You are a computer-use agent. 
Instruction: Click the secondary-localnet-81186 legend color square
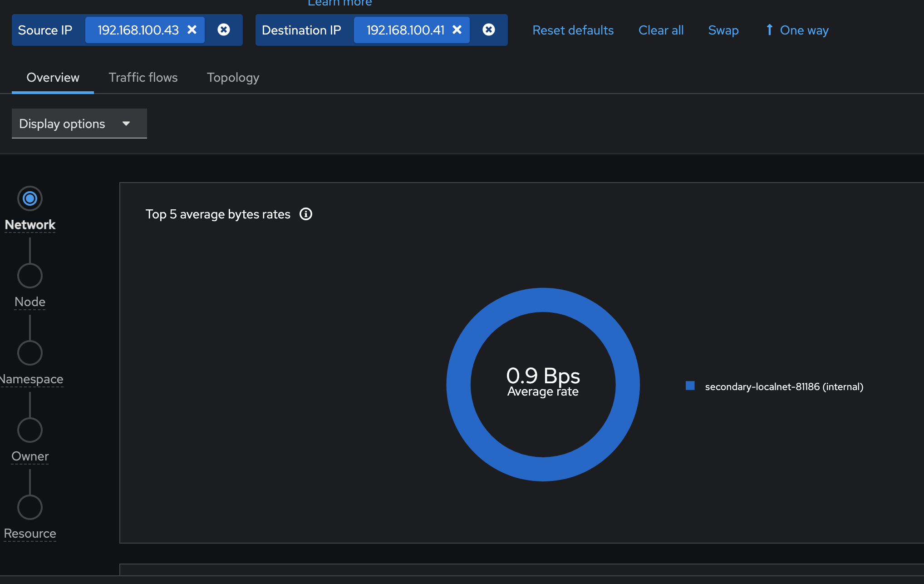click(690, 386)
